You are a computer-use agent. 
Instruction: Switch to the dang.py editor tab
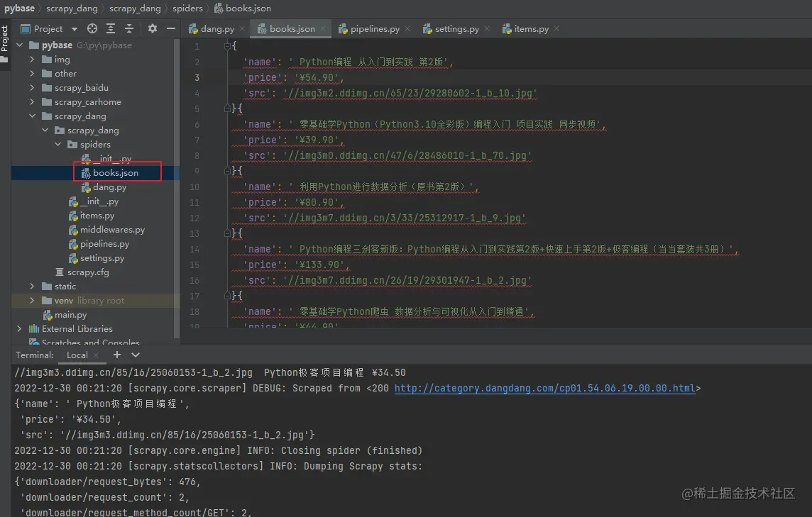pos(212,29)
